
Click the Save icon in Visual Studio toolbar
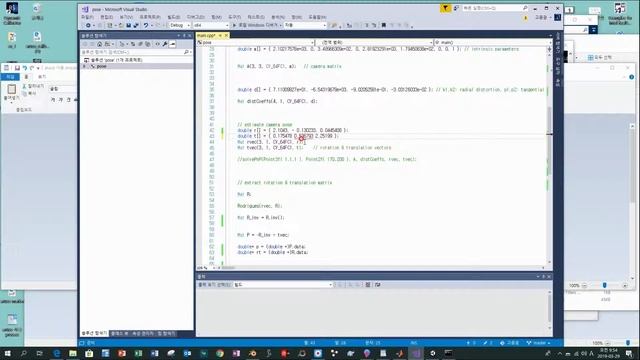pyautogui.click(x=129, y=25)
